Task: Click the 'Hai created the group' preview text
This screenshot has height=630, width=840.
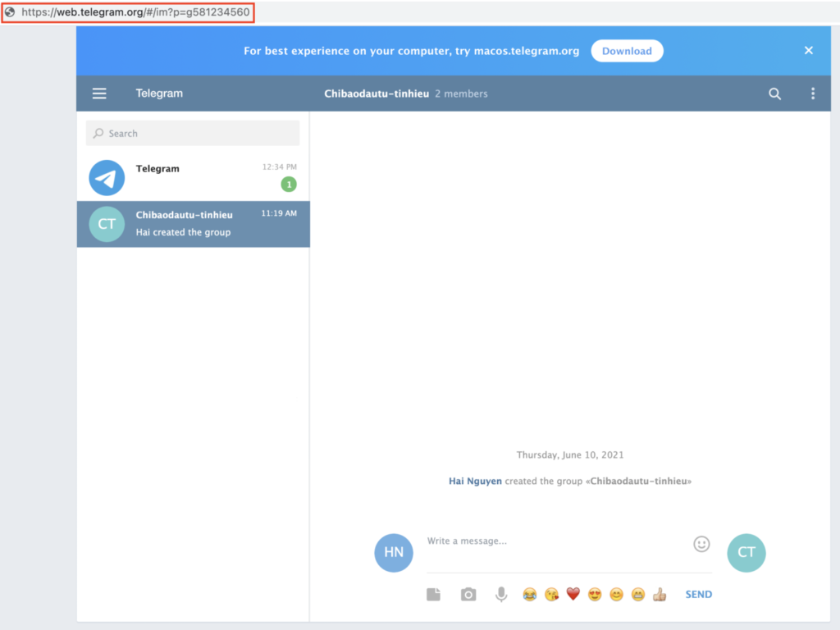Action: point(183,232)
